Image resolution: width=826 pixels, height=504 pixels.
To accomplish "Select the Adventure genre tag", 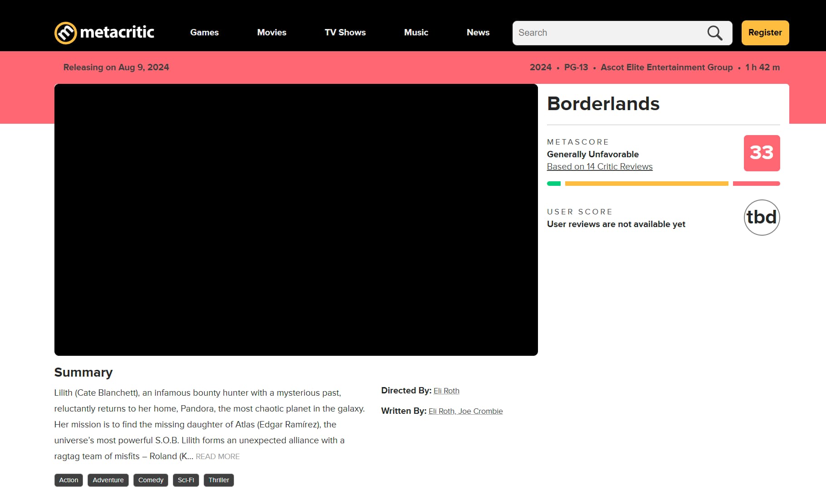I will (108, 480).
